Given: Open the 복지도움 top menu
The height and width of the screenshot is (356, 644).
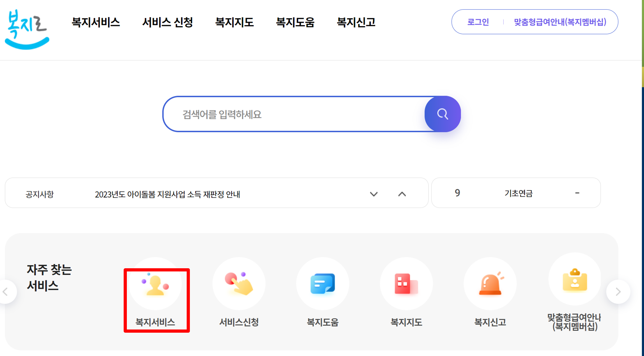Looking at the screenshot, I should 295,22.
